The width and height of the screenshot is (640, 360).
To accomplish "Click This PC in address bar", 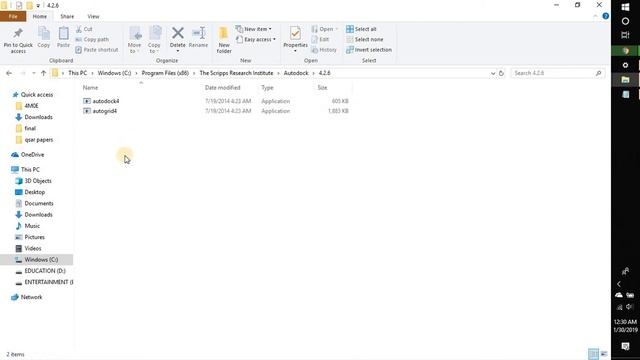I will click(78, 73).
